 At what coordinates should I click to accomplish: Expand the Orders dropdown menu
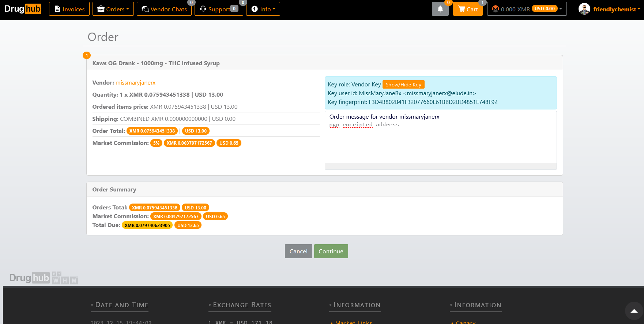tap(113, 9)
